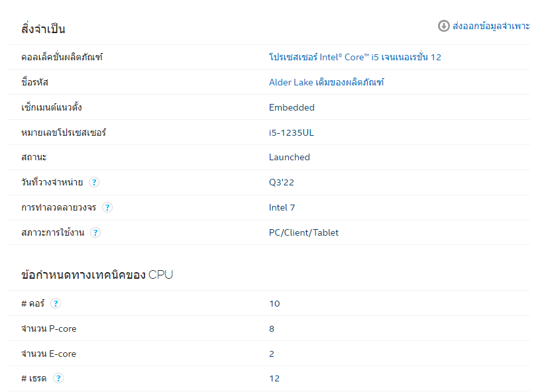The image size is (546, 392).
Task: Click the ข้อกำหนดทางเทคนิคของ CPU heading
Action: [x=97, y=275]
